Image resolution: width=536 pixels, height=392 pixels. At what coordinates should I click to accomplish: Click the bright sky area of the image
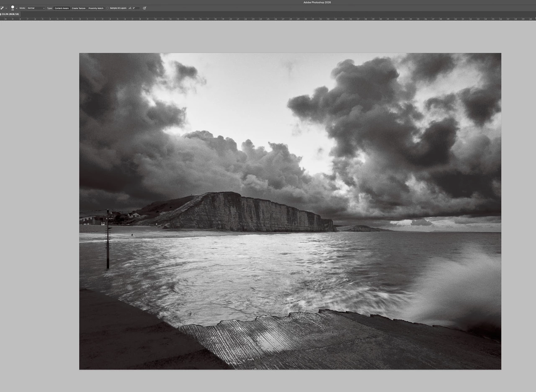251,96
